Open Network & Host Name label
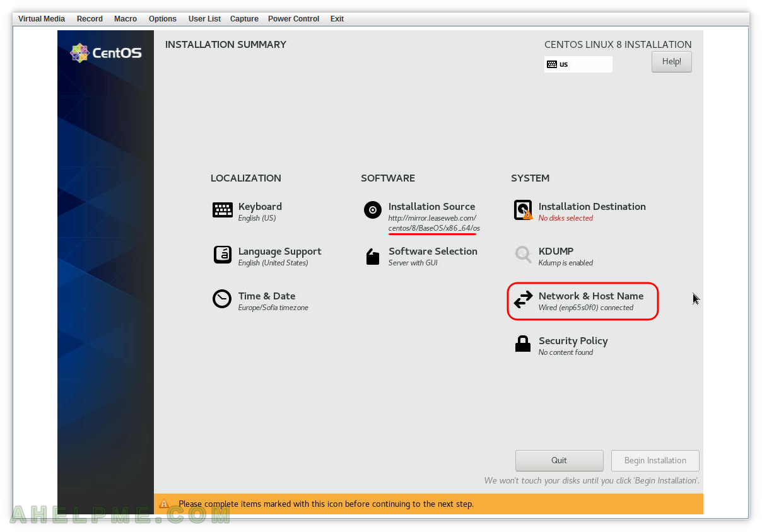 (591, 296)
